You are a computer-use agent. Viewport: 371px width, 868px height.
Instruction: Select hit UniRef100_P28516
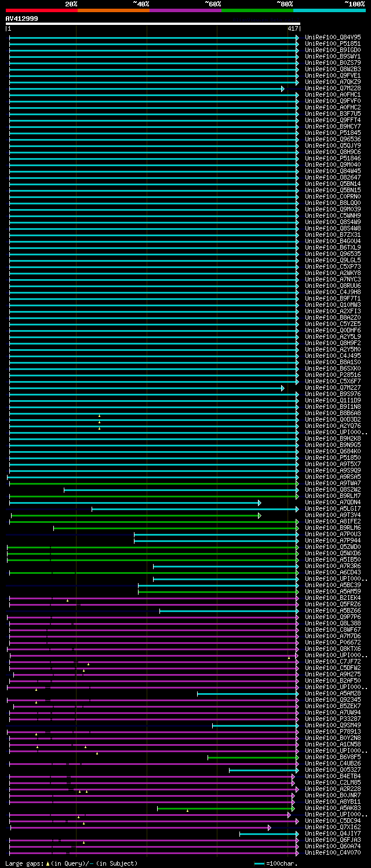[x=332, y=375]
